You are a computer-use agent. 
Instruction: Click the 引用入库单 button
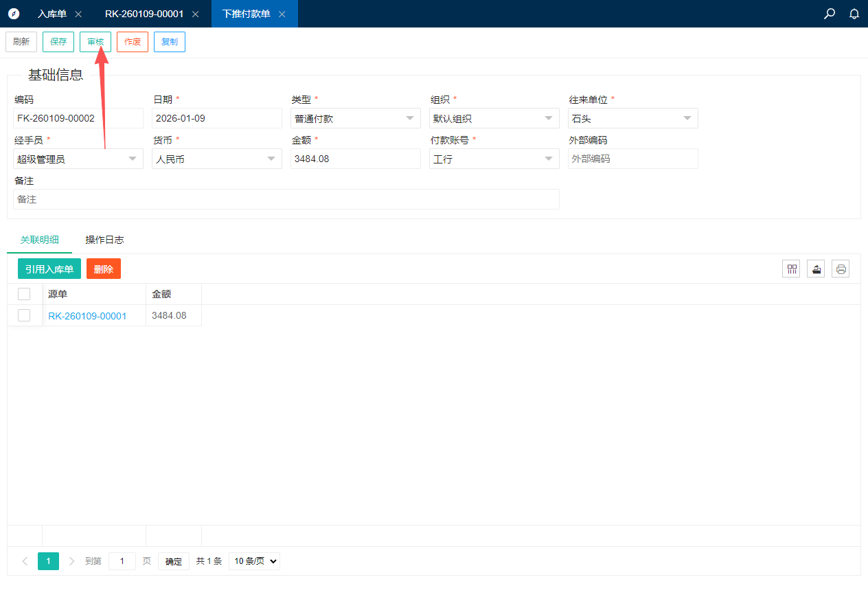(x=49, y=269)
